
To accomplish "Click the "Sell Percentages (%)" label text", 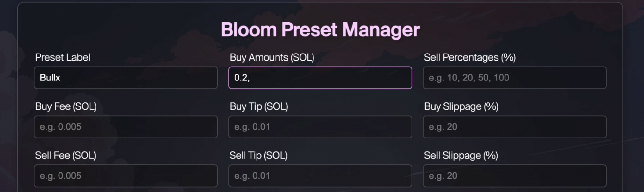I will pyautogui.click(x=470, y=57).
